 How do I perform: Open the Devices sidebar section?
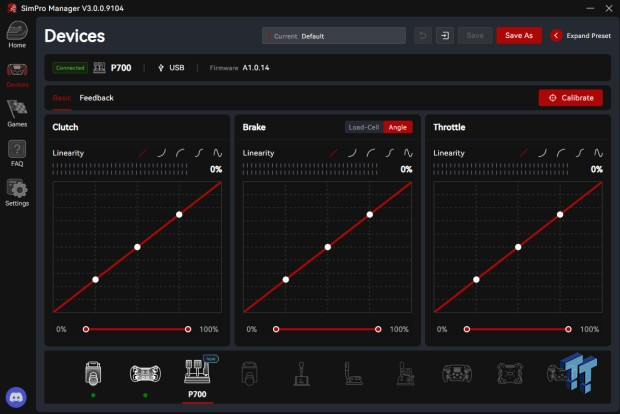17,75
